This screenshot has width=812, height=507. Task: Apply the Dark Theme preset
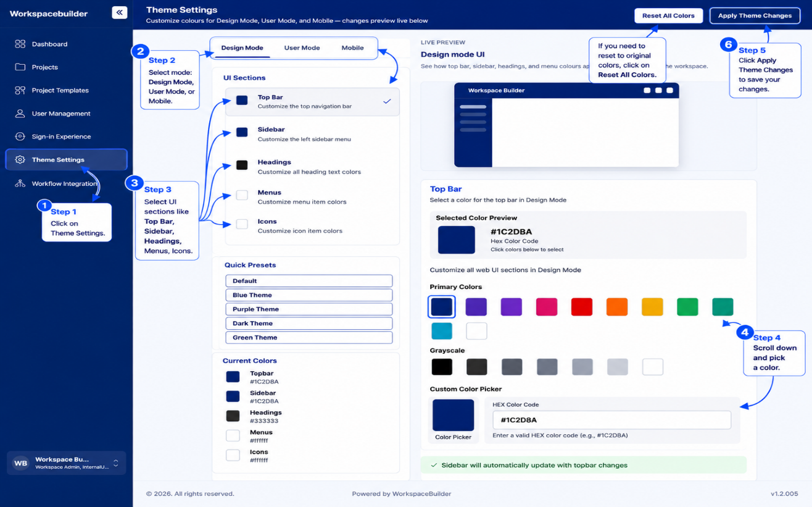tap(309, 324)
